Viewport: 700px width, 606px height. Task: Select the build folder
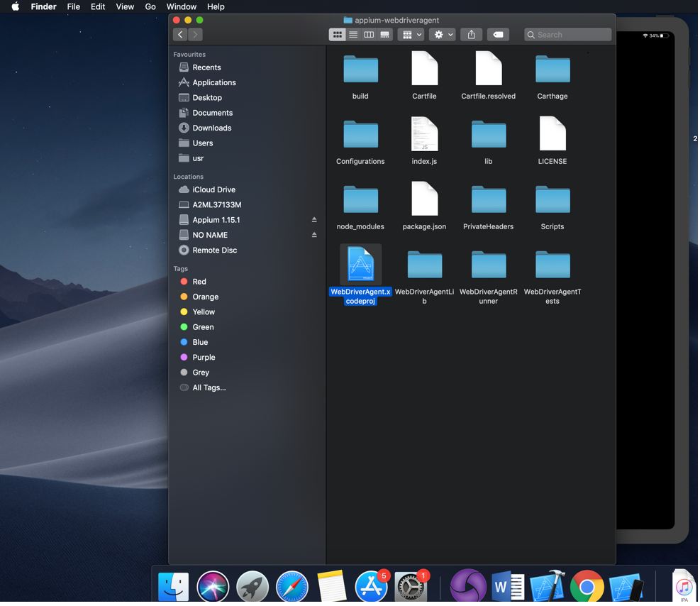(360, 70)
